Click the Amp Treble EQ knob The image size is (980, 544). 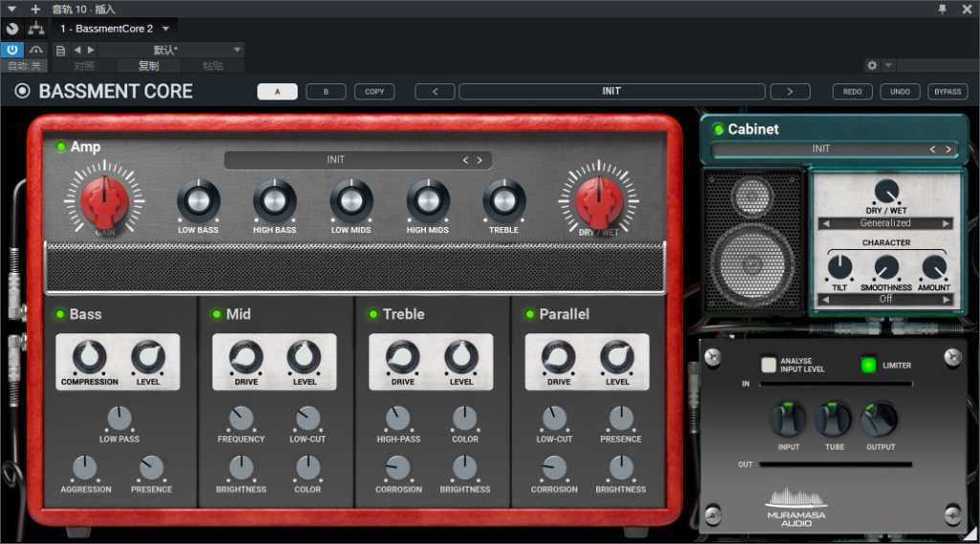point(503,201)
